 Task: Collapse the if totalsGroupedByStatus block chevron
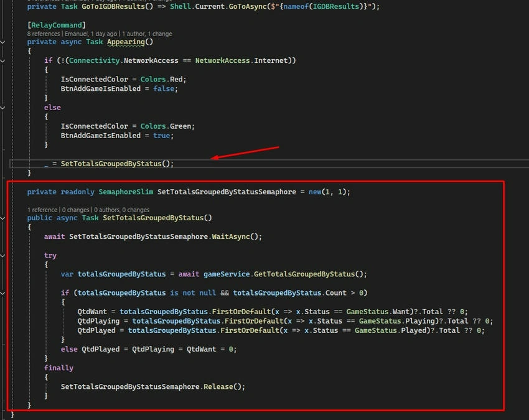point(2,293)
